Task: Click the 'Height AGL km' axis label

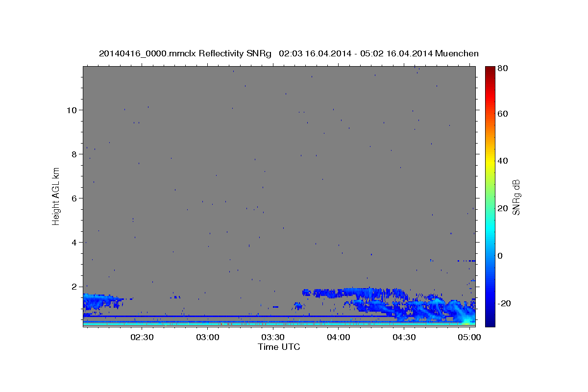Action: pyautogui.click(x=56, y=196)
